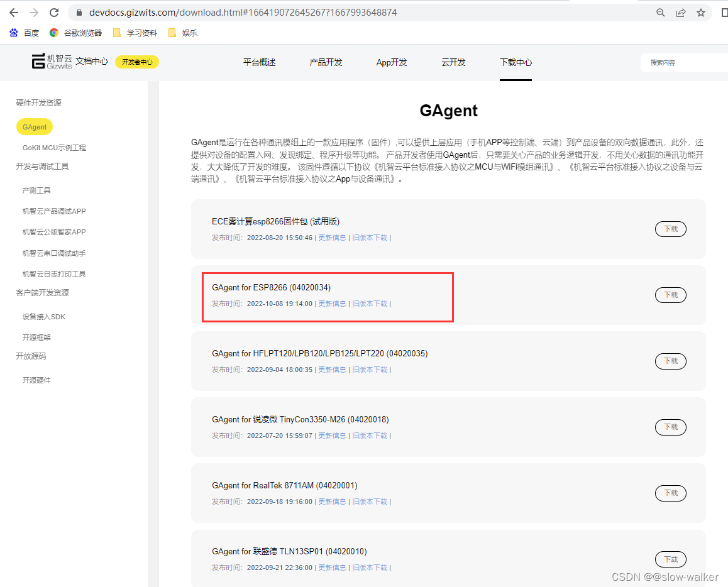Open 更新信息 for GAgent ESP8266

coord(332,304)
